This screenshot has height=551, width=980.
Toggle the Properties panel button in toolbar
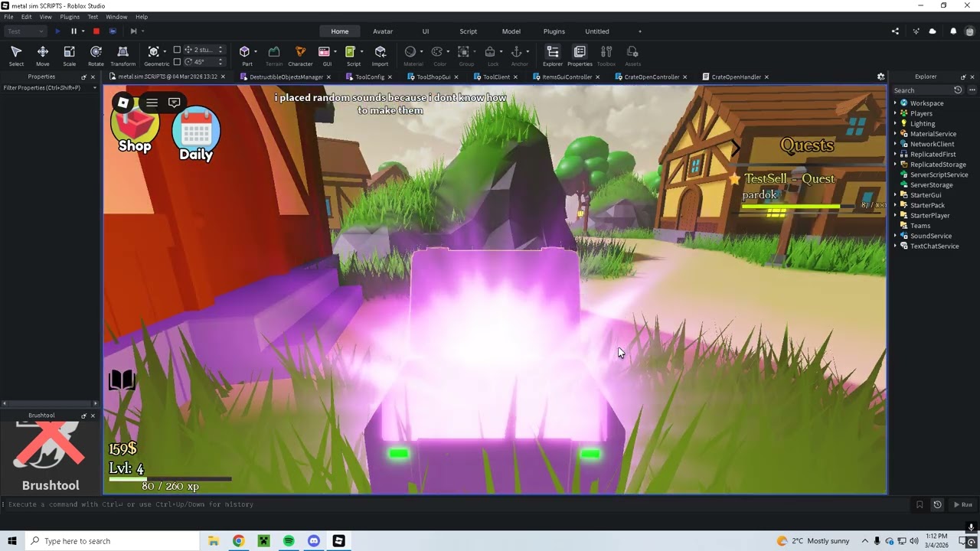(x=580, y=55)
